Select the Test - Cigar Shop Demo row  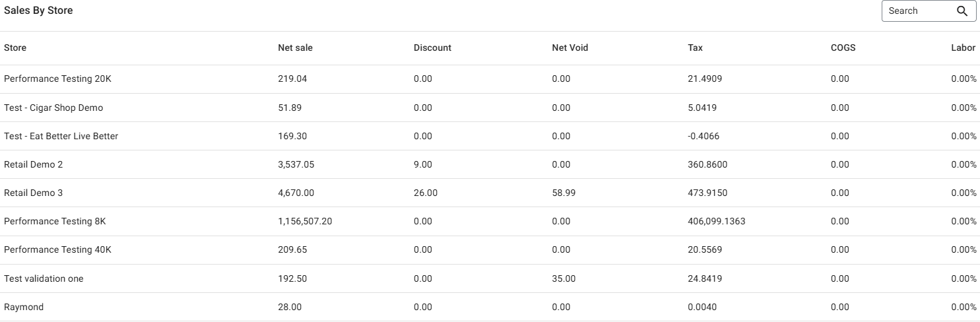coord(53,108)
